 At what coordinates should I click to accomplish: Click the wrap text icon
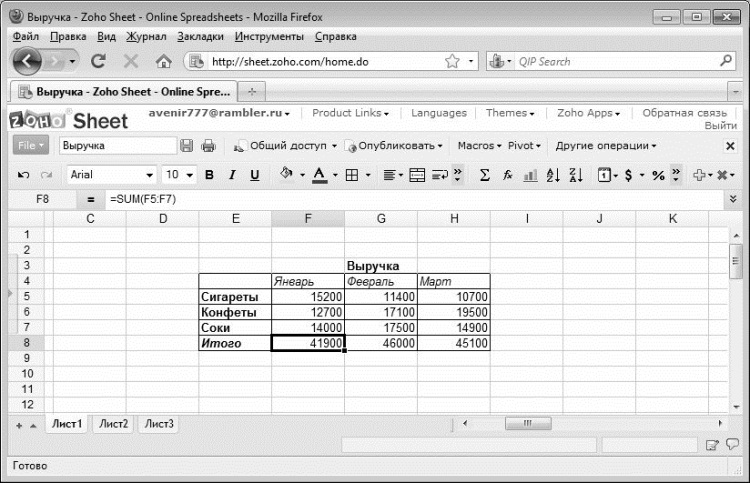440,175
